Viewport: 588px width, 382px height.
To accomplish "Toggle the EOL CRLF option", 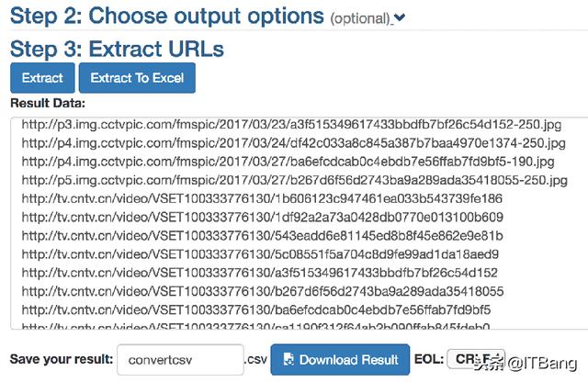I will [x=474, y=357].
